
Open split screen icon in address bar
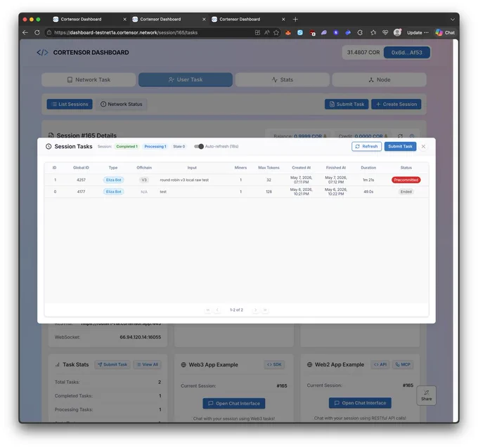click(257, 32)
